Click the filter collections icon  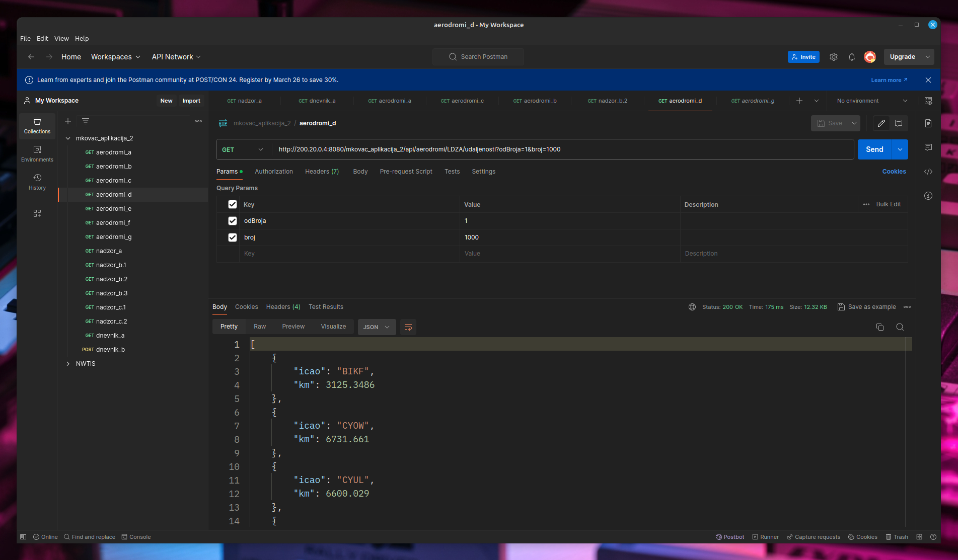click(x=86, y=121)
